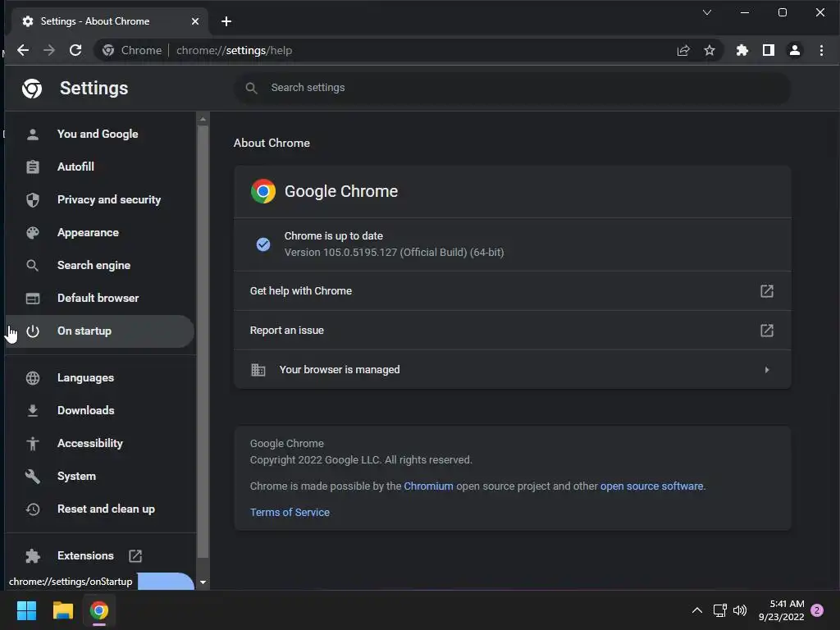The height and width of the screenshot is (630, 840).
Task: Open the notification badge showing 2
Action: 817,610
